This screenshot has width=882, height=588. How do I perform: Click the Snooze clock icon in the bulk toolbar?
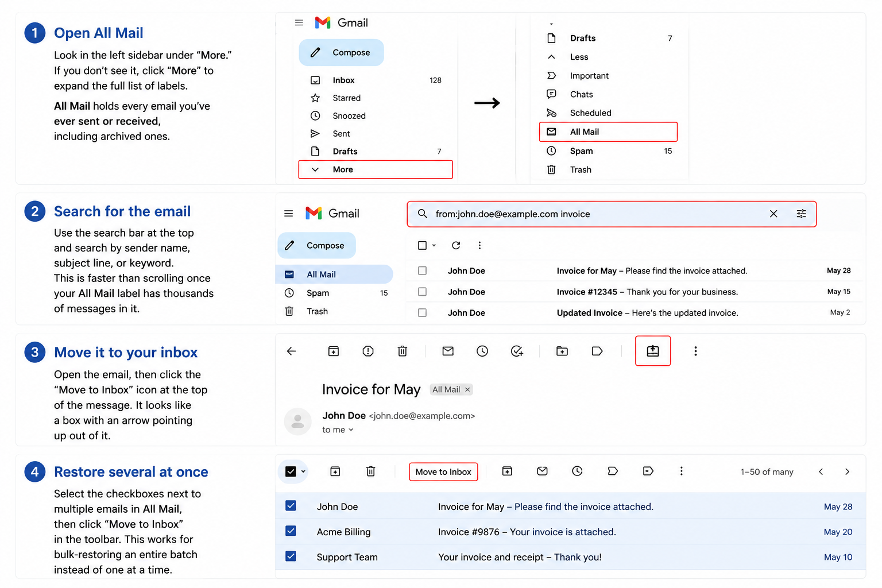(x=577, y=471)
